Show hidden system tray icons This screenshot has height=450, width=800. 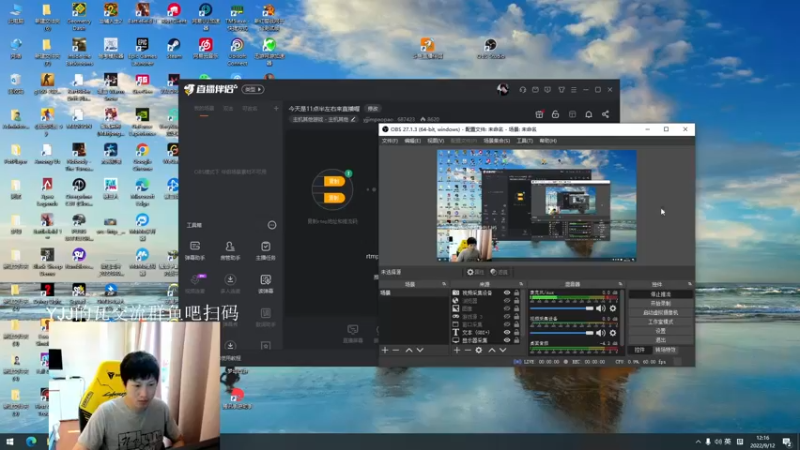tap(698, 441)
